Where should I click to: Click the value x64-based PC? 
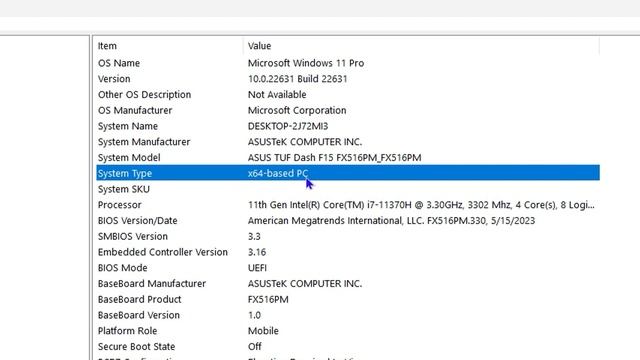point(278,173)
